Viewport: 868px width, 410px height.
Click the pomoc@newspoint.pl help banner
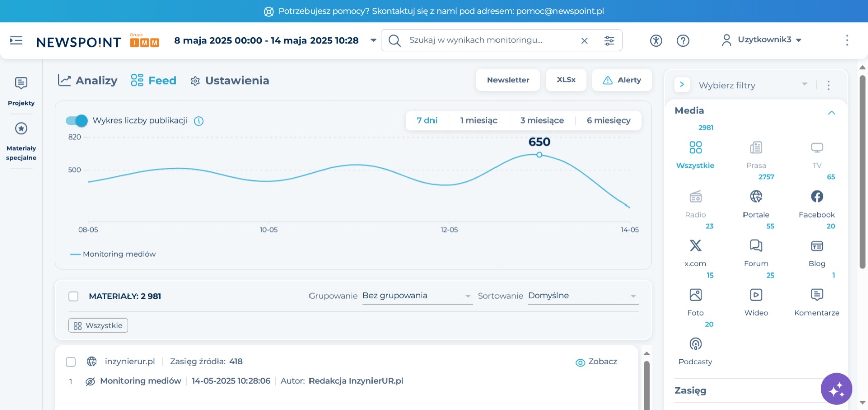pos(434,11)
